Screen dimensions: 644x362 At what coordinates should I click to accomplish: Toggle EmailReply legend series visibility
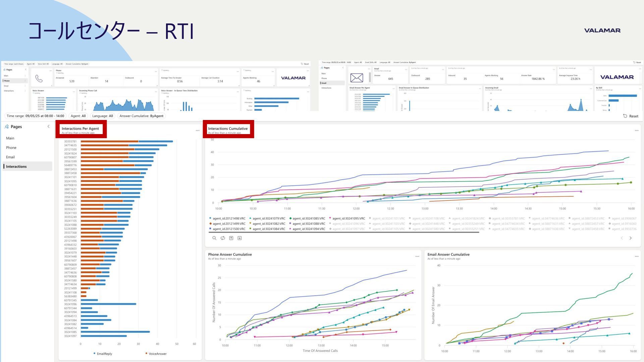point(104,354)
